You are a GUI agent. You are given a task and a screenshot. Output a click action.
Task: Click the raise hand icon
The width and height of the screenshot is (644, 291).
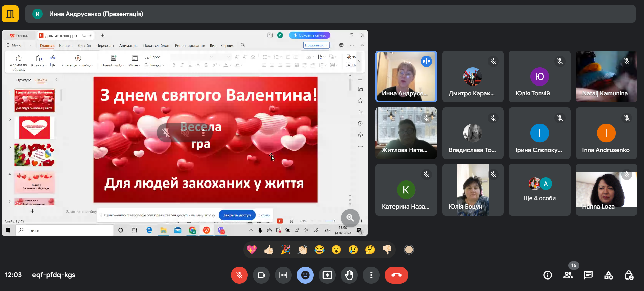[x=349, y=275]
